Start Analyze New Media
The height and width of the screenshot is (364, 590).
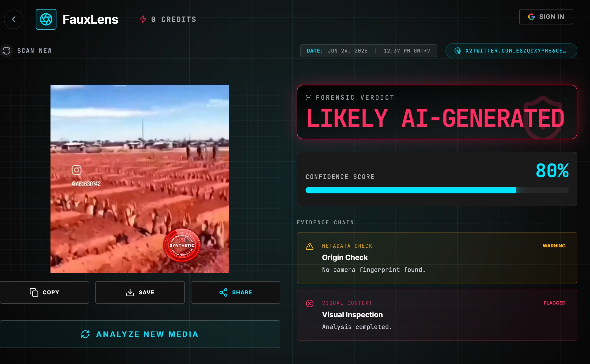pyautogui.click(x=140, y=334)
